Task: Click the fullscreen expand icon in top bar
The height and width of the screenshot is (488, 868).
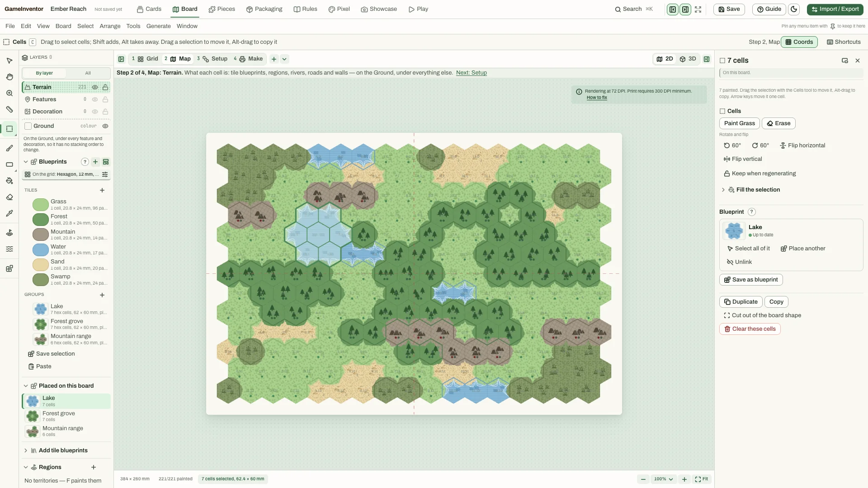Action: (x=698, y=9)
